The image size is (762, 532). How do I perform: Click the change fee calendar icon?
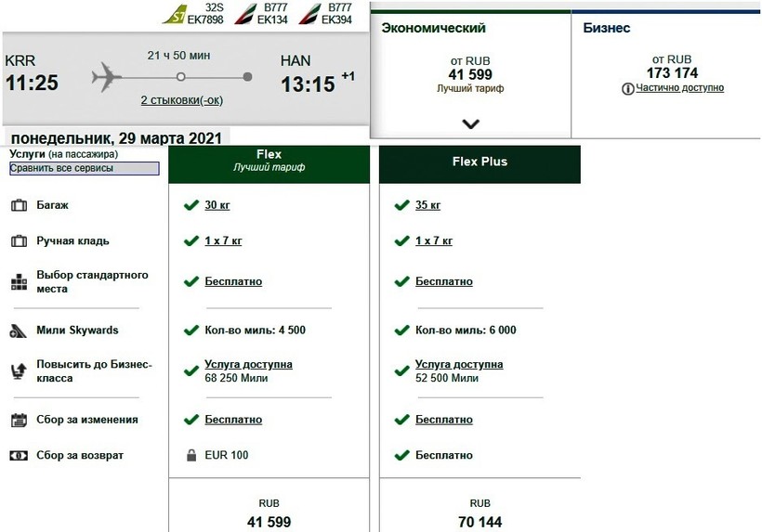[x=19, y=421]
